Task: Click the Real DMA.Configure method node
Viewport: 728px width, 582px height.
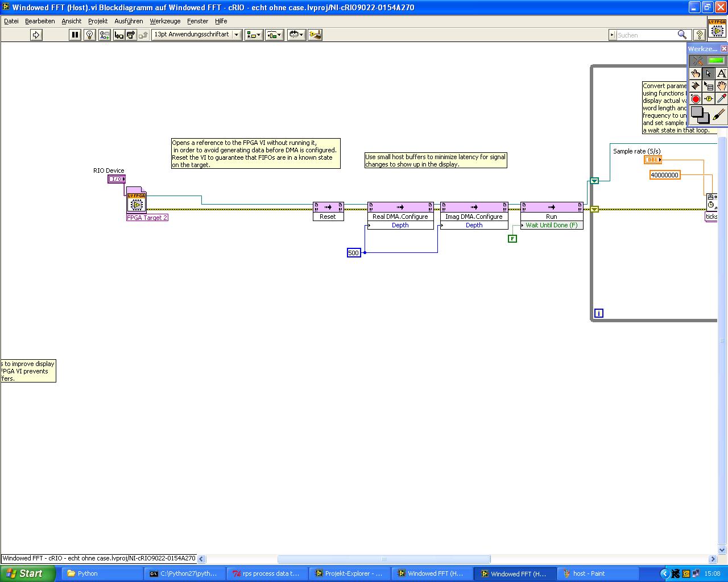Action: click(400, 216)
